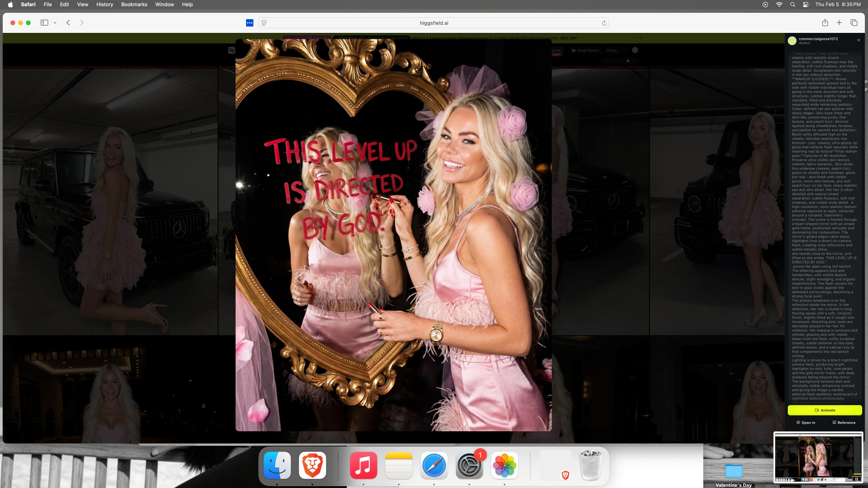The height and width of the screenshot is (488, 868).
Task: Expand the sidebar tab group chevron
Action: (55, 23)
